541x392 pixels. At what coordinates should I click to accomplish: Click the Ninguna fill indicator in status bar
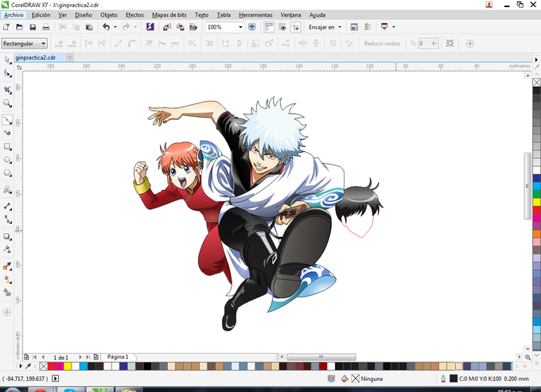point(367,378)
